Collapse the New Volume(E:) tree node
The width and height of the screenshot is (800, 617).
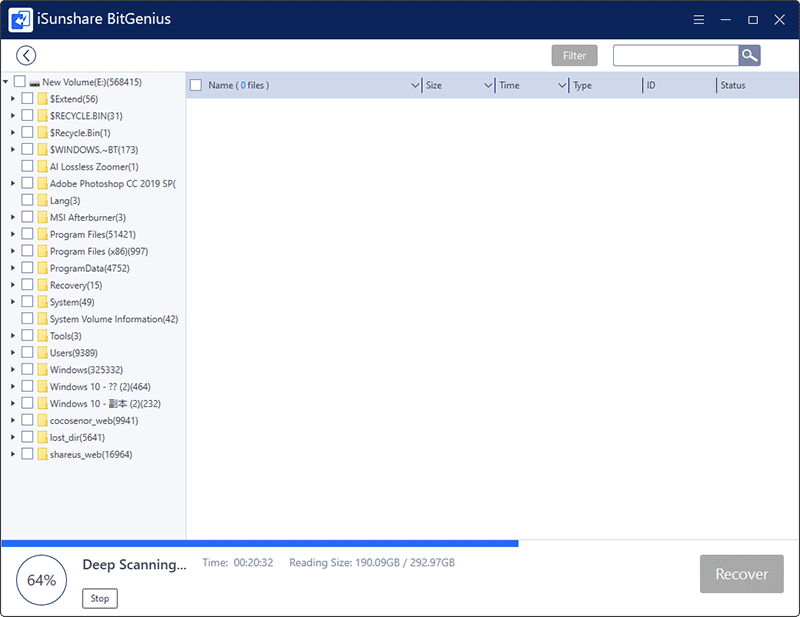tap(5, 82)
